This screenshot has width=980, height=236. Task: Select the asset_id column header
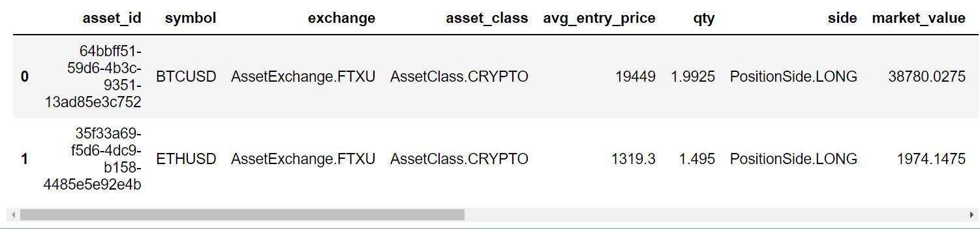pyautogui.click(x=112, y=18)
